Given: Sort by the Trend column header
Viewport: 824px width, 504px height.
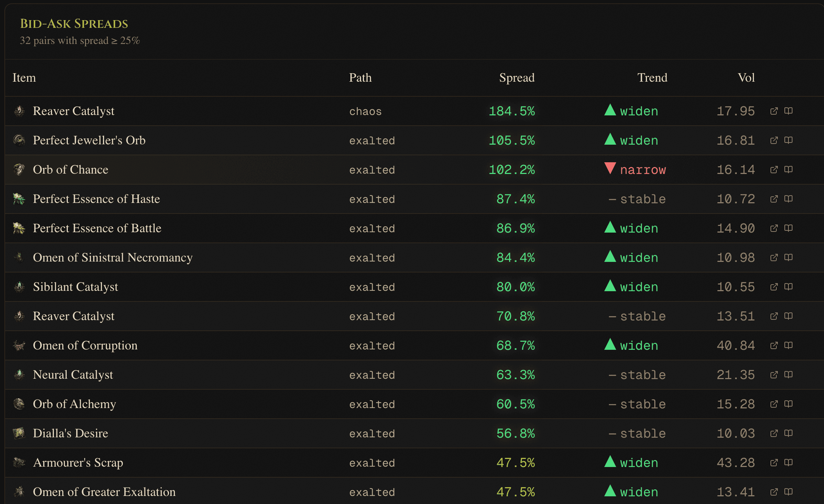Looking at the screenshot, I should point(652,78).
